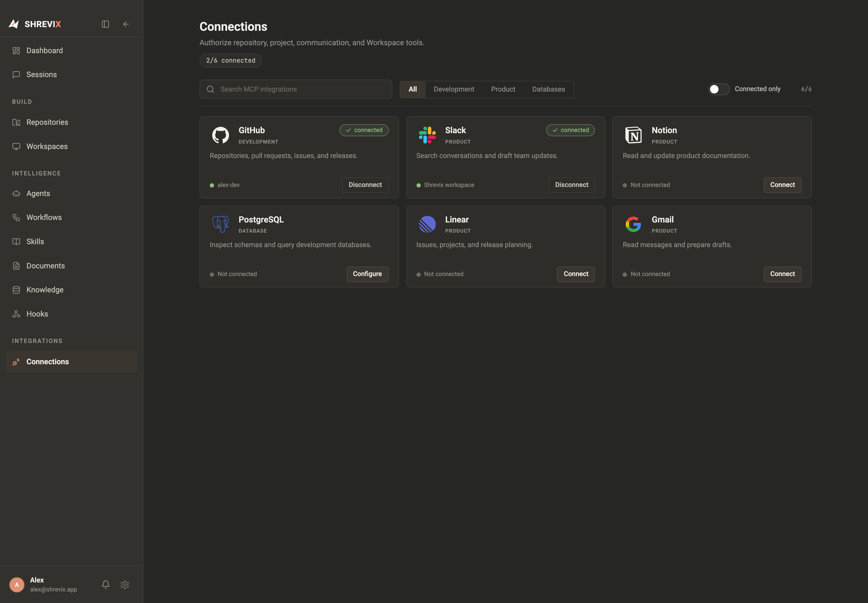Viewport: 868px width, 603px height.
Task: Open Sessions from the sidebar
Action: tap(71, 75)
